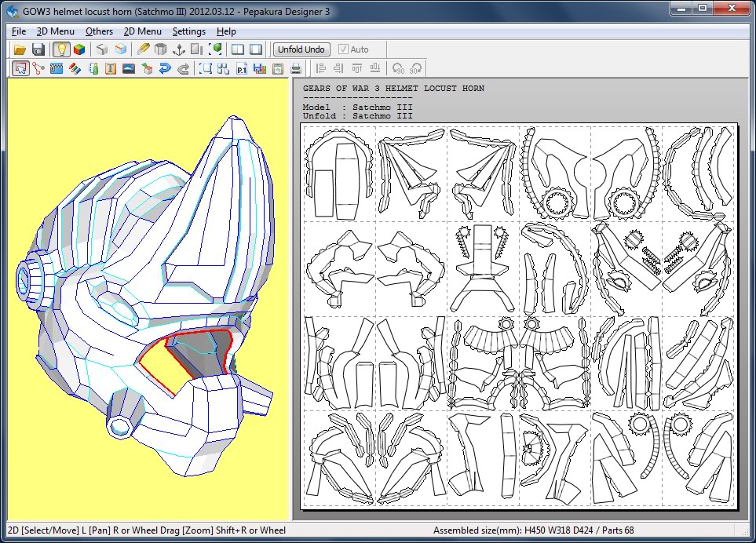Click the blue undo arrow icon
Screen dimensions: 756x543
tap(165, 68)
